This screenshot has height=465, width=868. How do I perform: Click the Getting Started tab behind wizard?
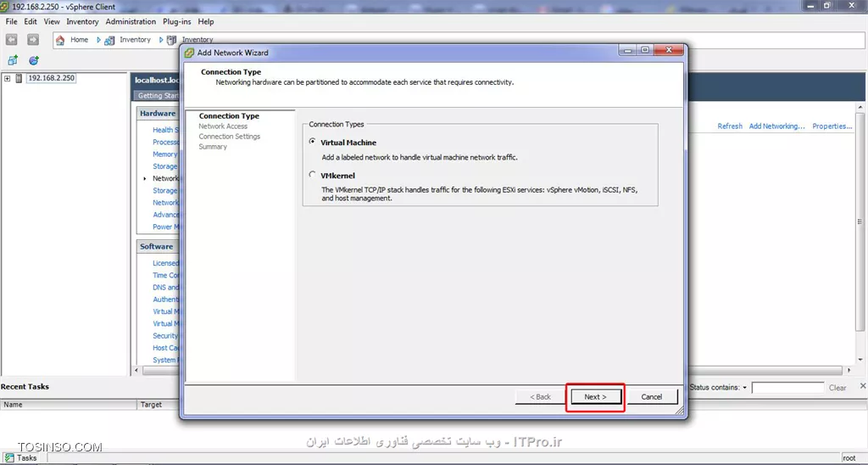(x=158, y=95)
